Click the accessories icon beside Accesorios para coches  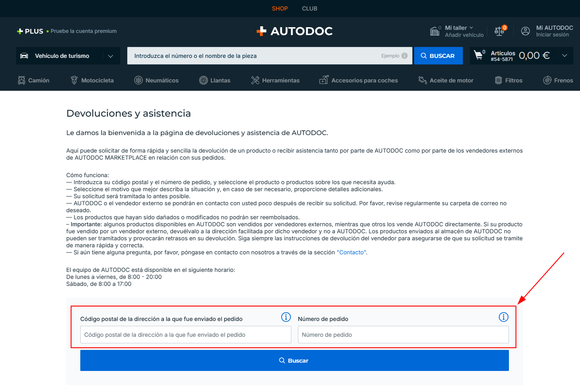[324, 80]
